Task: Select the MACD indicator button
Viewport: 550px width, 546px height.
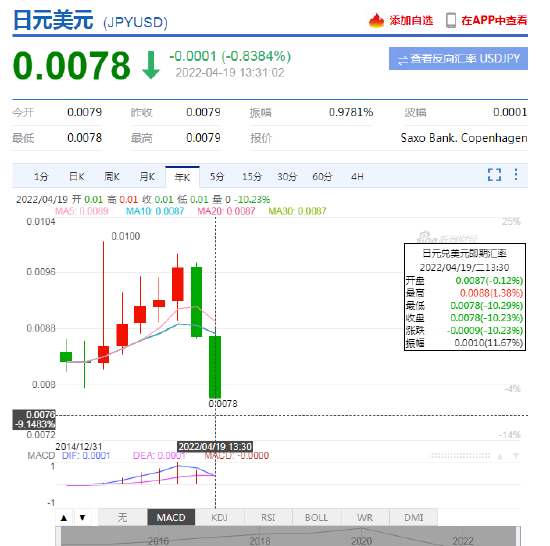Action: [171, 517]
